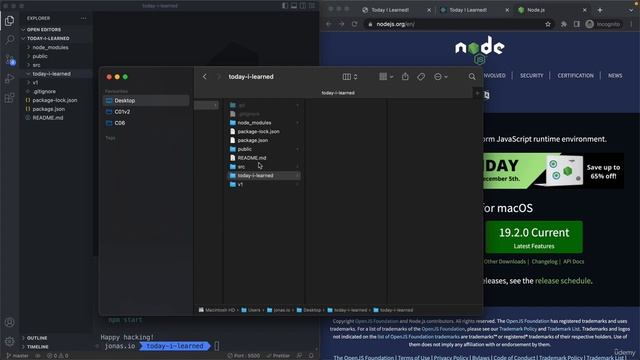Image resolution: width=640 pixels, height=360 pixels.
Task: Click Explorer panel more actions ellipsis
Action: point(84,18)
